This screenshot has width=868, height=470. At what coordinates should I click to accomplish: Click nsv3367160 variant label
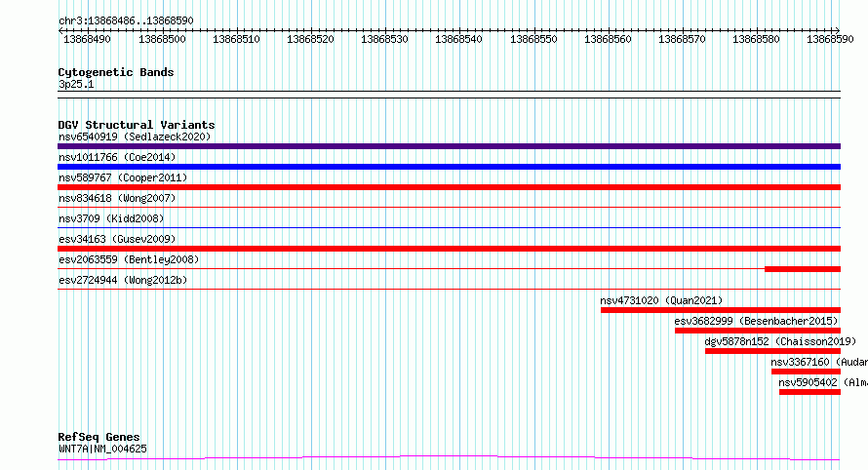800,362
